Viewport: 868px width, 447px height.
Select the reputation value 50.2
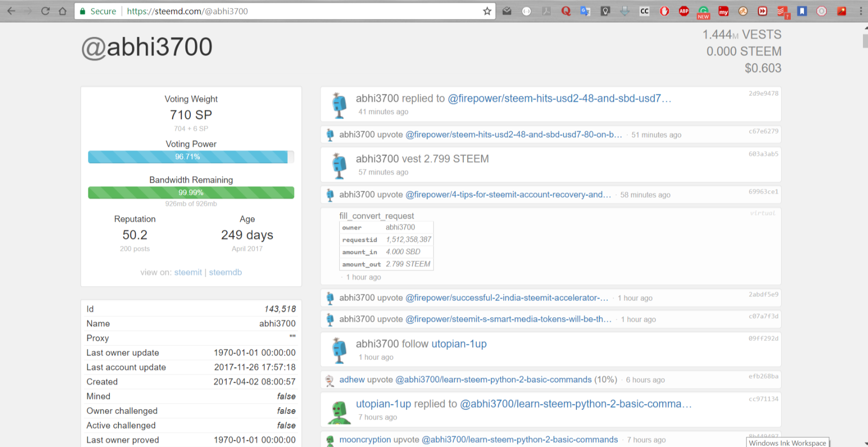point(135,235)
